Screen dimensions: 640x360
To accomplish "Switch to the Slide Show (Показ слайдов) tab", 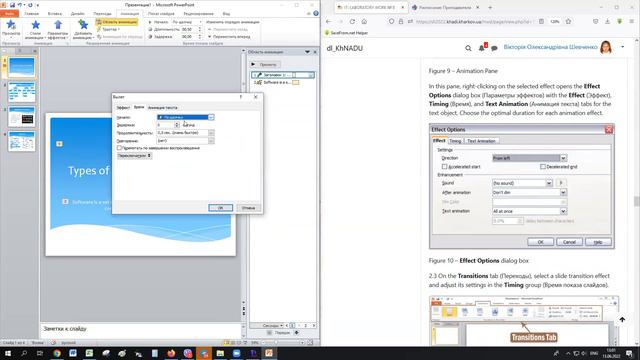I will tap(161, 13).
